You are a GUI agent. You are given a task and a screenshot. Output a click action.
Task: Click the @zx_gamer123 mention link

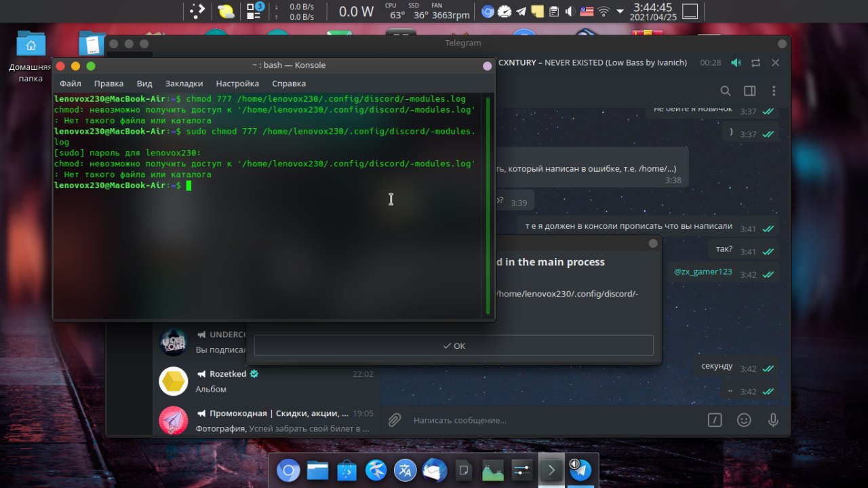coord(703,271)
